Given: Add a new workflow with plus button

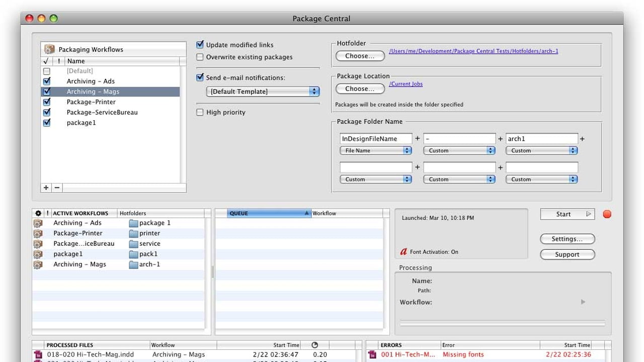Looking at the screenshot, I should [x=46, y=188].
